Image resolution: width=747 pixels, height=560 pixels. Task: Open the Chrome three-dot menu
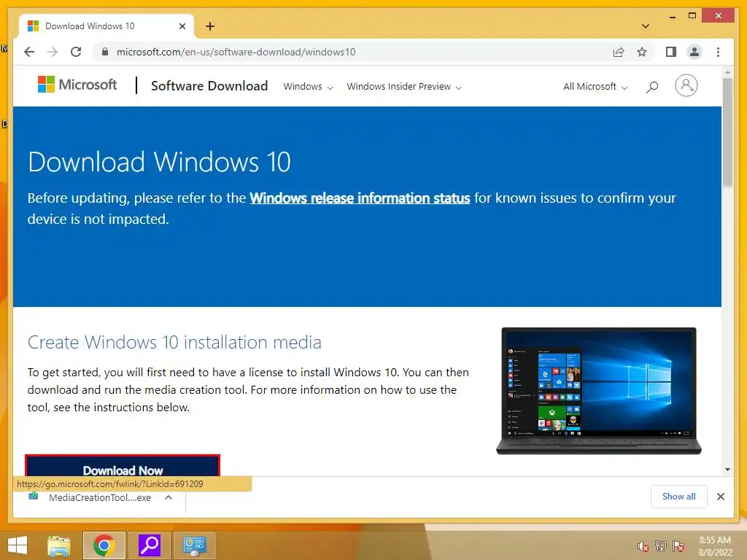[718, 52]
